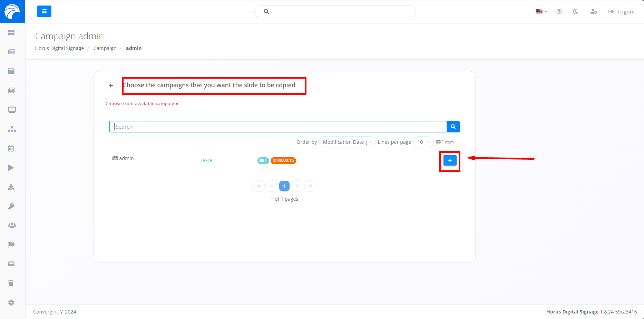Expand the language flag dropdown
Image resolution: width=644 pixels, height=319 pixels.
(x=541, y=12)
